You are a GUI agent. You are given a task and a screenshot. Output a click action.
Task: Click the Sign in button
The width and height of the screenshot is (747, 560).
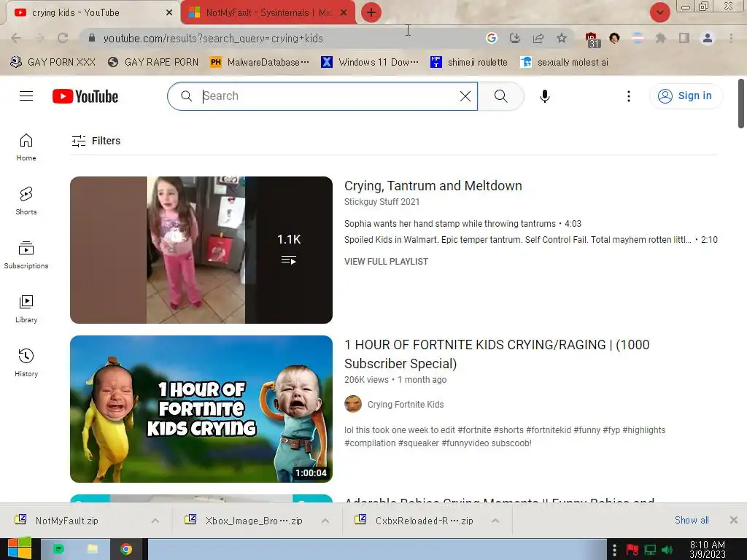tap(686, 96)
